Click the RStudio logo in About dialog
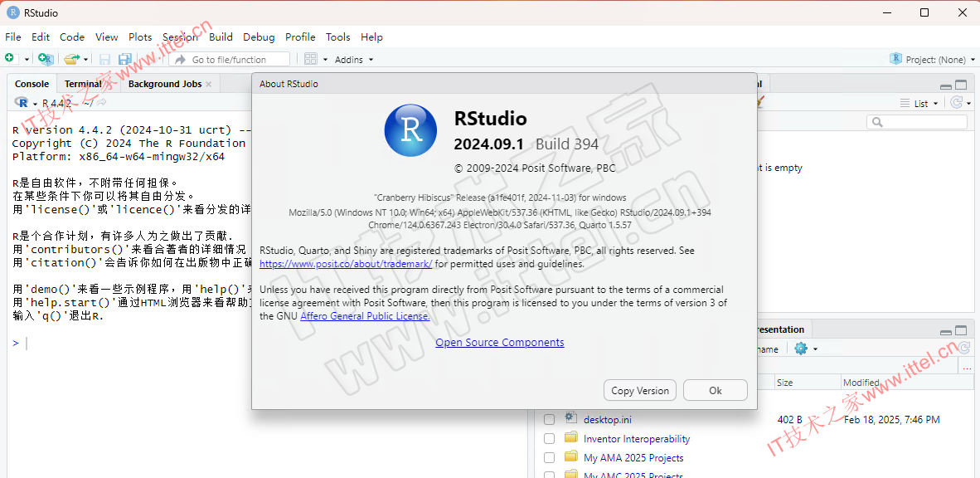The height and width of the screenshot is (478, 980). click(x=410, y=130)
